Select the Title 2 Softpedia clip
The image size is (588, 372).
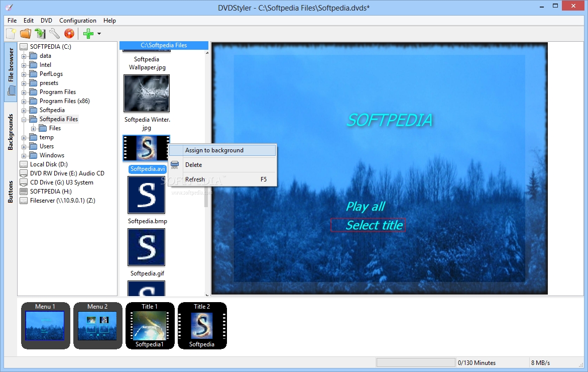pos(202,325)
